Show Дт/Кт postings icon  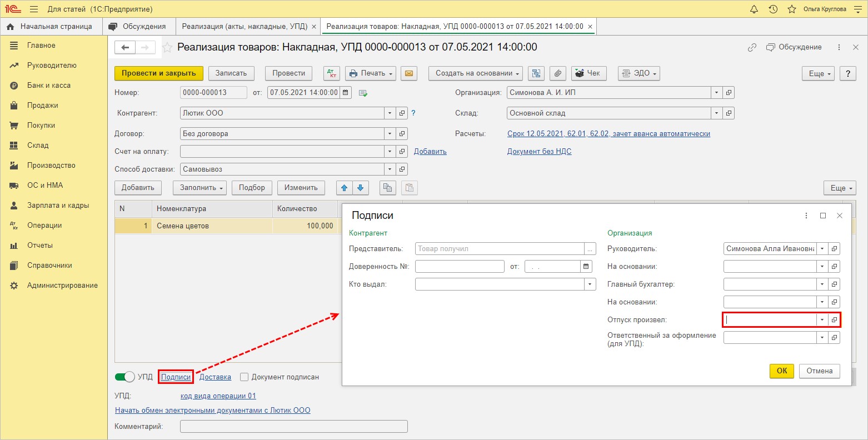[x=332, y=73]
